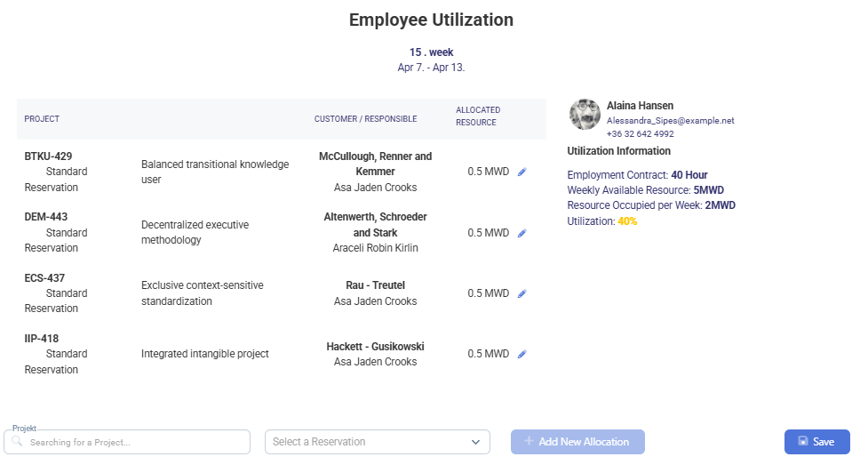Click Alaina Hansen's profile avatar

pos(585,115)
